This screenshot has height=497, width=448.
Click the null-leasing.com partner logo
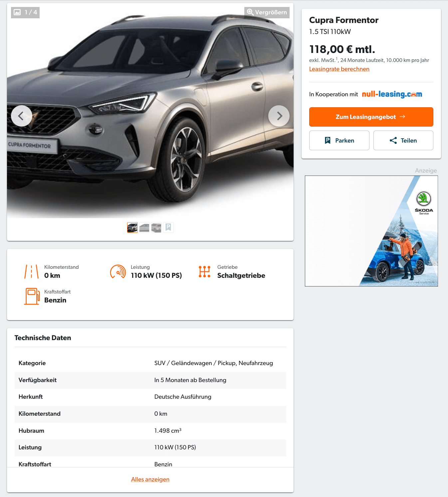(392, 94)
